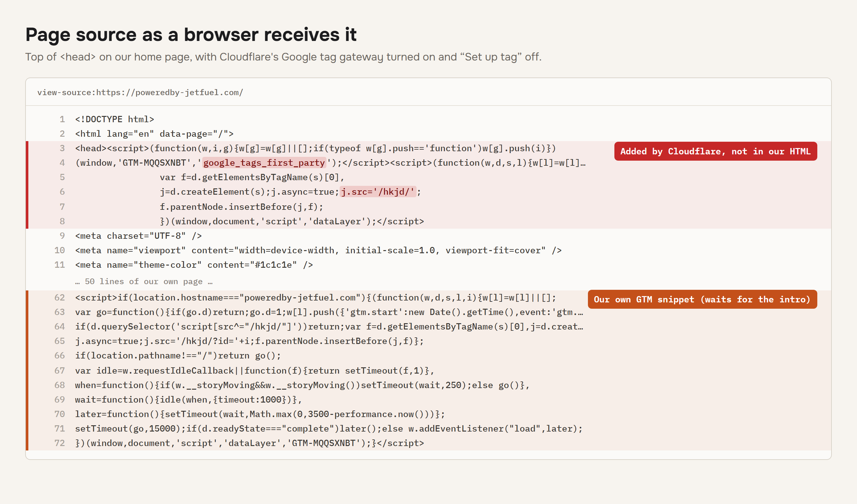Click the 'Added by Cloudflare, not in our HTML' label
The width and height of the screenshot is (857, 504).
click(x=716, y=151)
